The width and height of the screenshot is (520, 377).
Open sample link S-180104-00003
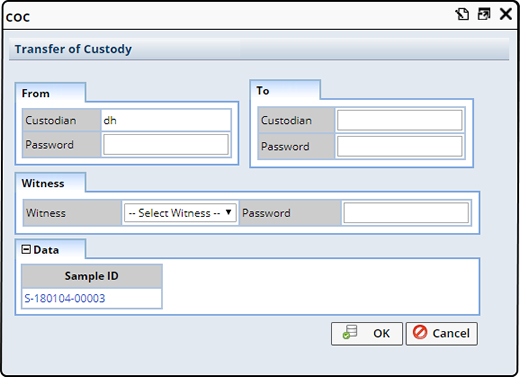65,298
